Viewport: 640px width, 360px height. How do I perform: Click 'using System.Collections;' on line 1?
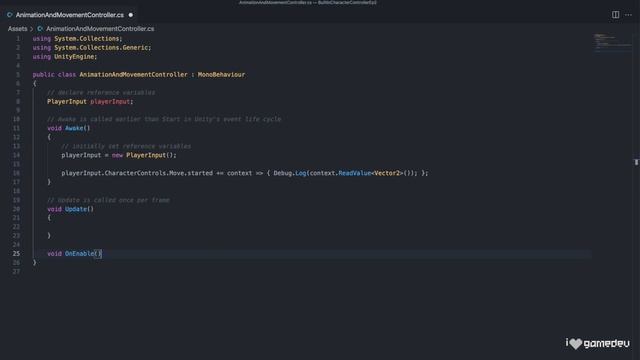click(x=78, y=38)
